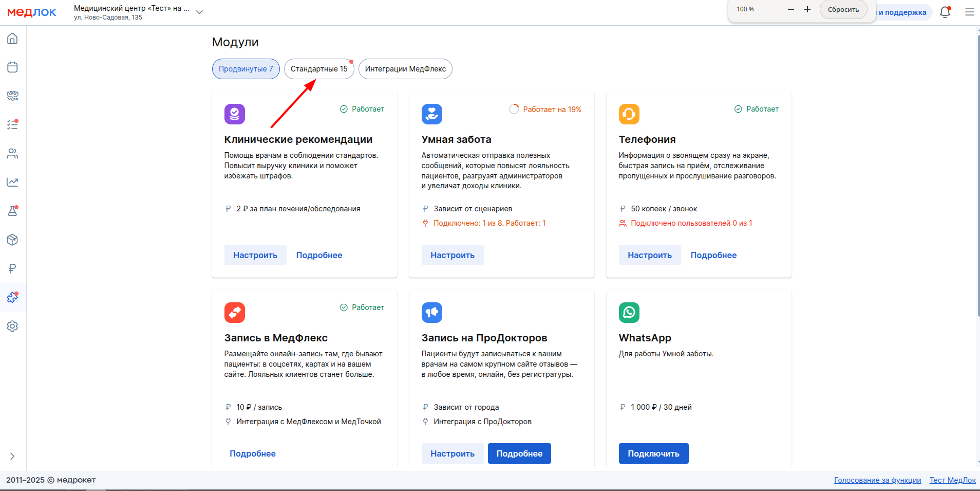Click Подключить for WhatsApp
Screen dimensions: 980x491
(x=653, y=453)
